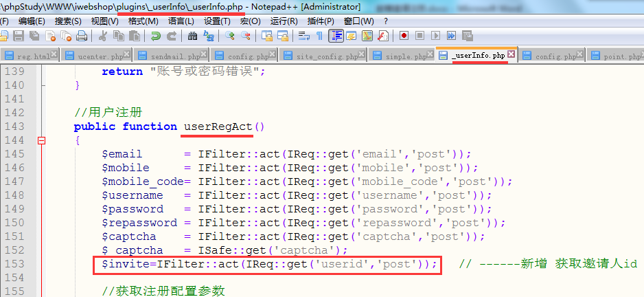This screenshot has width=644, height=297.
Task: Click line number 153 in the margin
Action: click(x=16, y=264)
